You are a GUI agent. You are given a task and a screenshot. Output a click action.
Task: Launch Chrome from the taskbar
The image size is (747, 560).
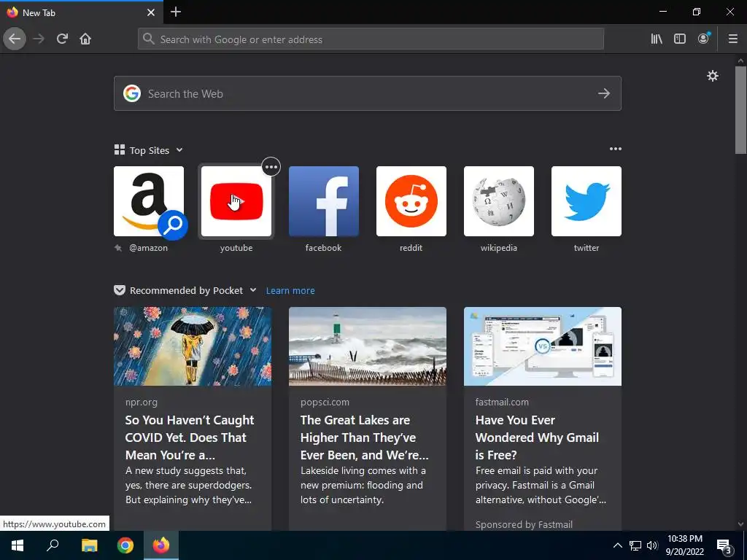(x=125, y=545)
